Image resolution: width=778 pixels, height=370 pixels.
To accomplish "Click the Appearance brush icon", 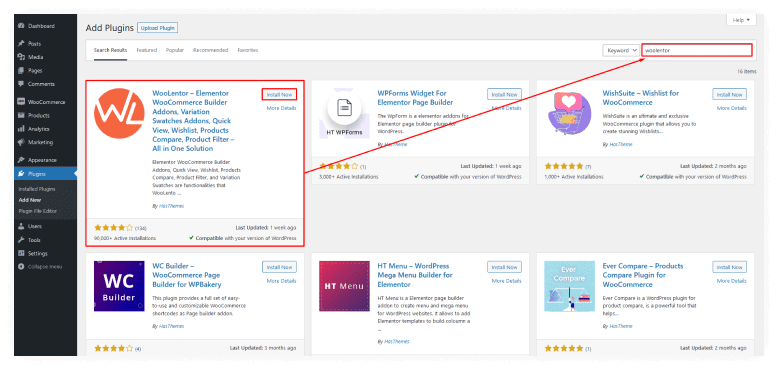I will 21,160.
